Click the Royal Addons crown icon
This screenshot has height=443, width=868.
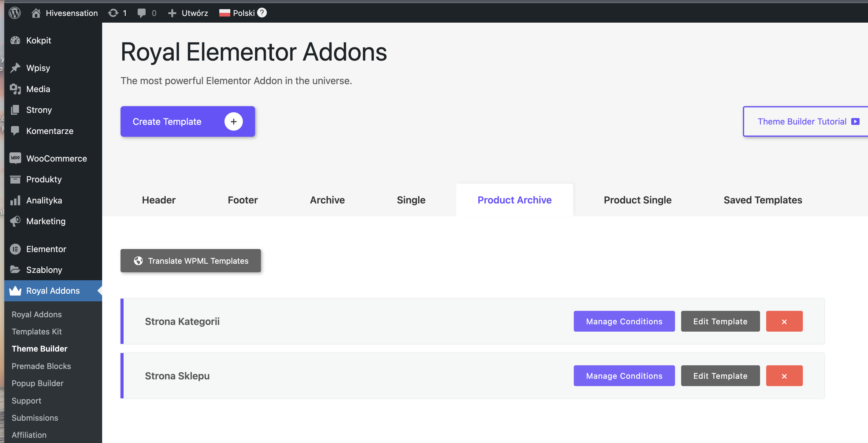pos(15,291)
